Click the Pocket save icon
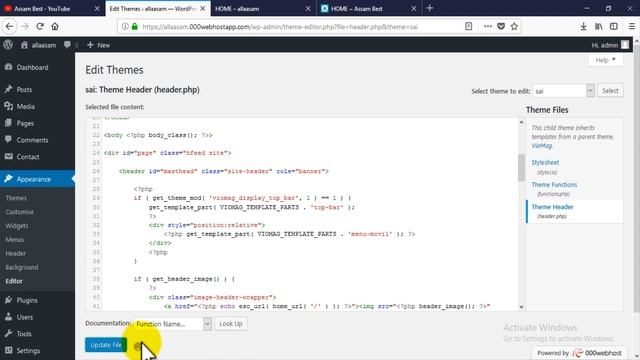640x360 pixels. coord(501,27)
